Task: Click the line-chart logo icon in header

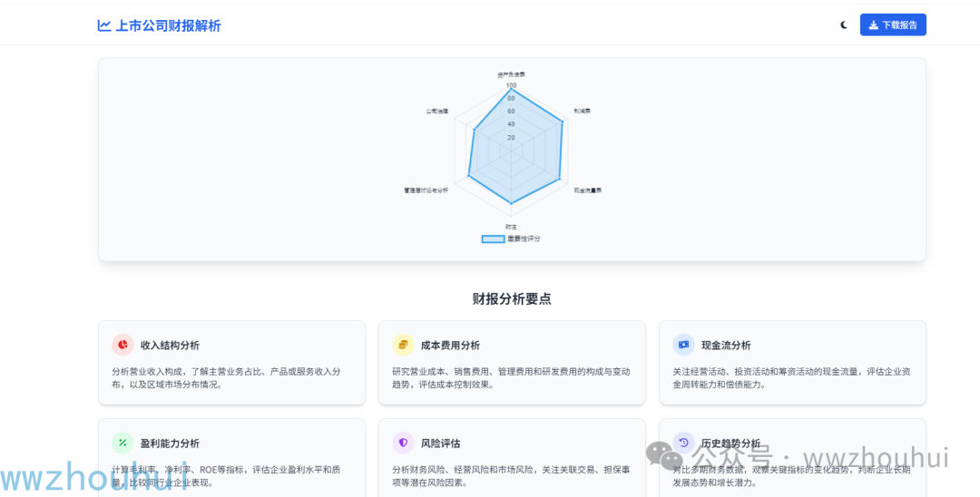Action: click(103, 25)
